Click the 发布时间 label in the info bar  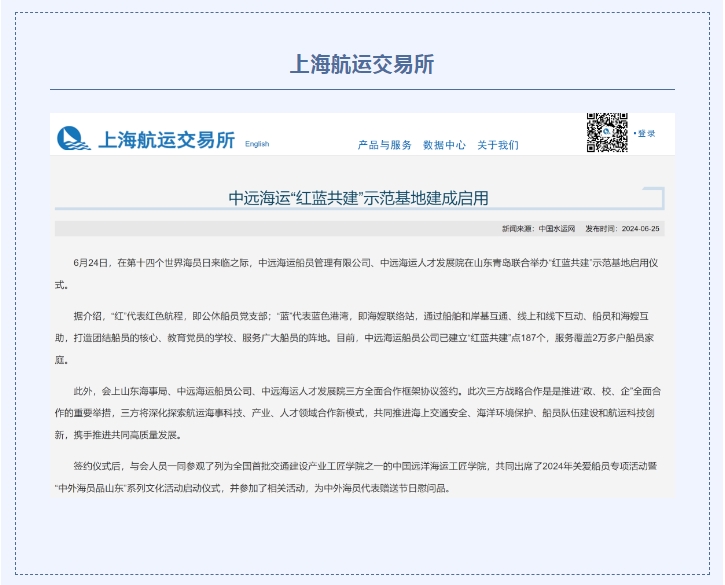tap(602, 229)
